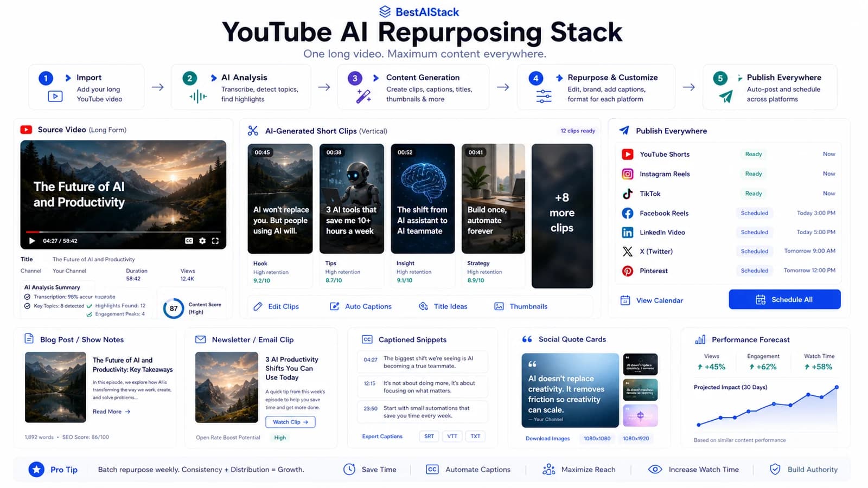The image size is (868, 488).
Task: Select the VTT caption format
Action: [452, 436]
